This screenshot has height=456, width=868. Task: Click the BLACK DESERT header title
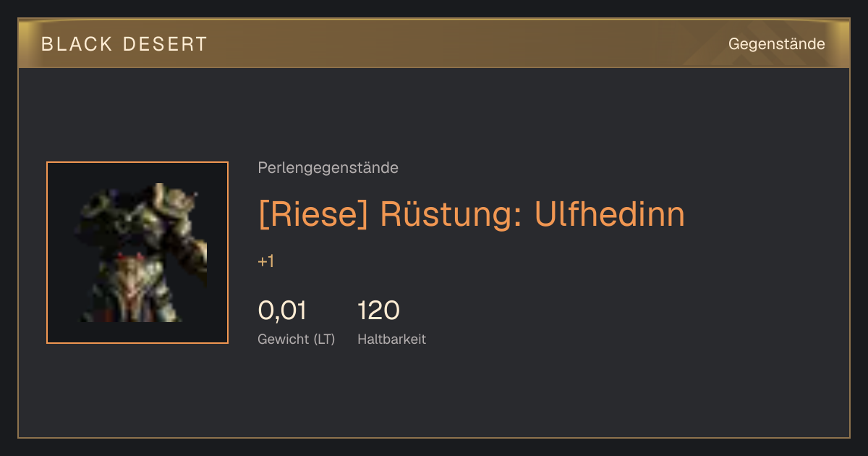(x=124, y=44)
